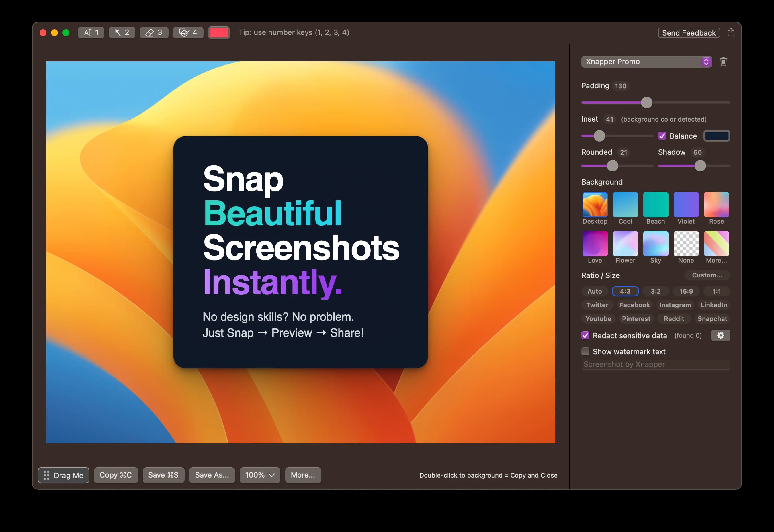Choose the Rose background
The image size is (774, 532).
(x=716, y=204)
